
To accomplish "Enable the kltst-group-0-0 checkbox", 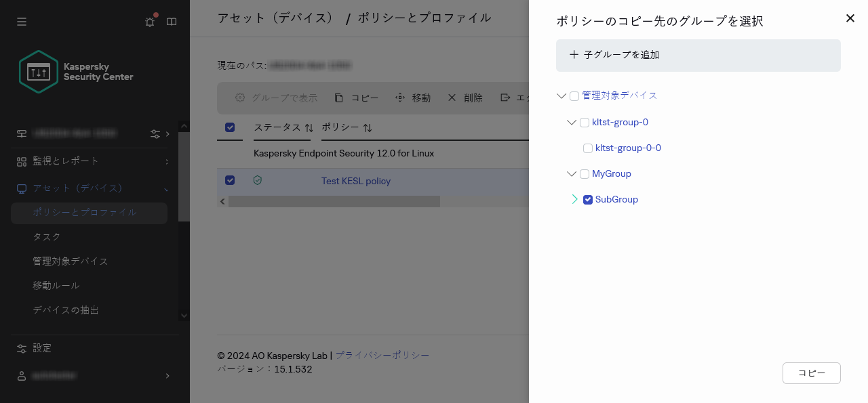I will 588,148.
